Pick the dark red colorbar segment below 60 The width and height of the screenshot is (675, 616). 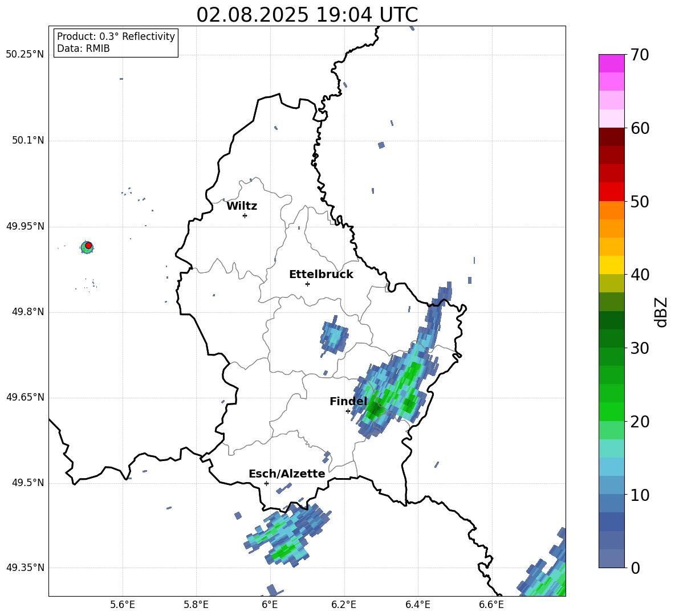click(x=611, y=137)
